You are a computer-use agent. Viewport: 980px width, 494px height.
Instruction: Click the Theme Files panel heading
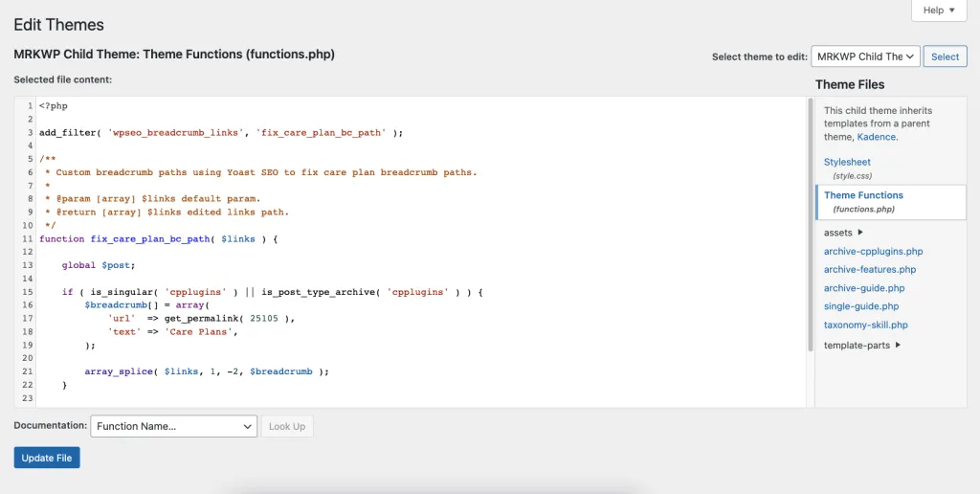(850, 84)
